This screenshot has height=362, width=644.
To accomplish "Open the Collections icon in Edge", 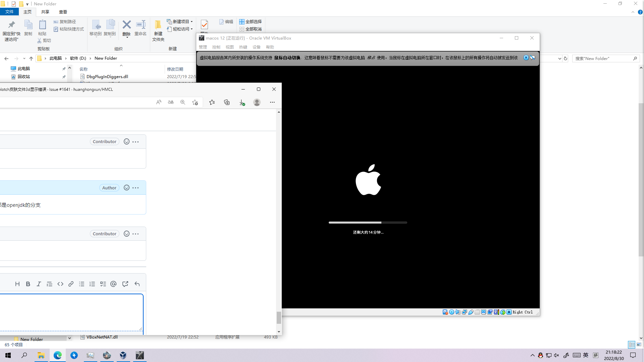I will tap(227, 102).
